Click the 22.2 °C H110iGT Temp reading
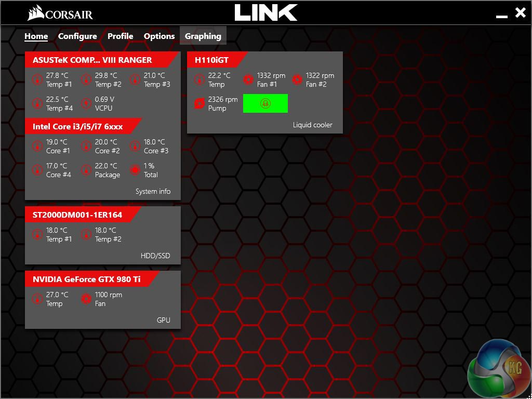Image resolution: width=532 pixels, height=399 pixels. [219, 79]
